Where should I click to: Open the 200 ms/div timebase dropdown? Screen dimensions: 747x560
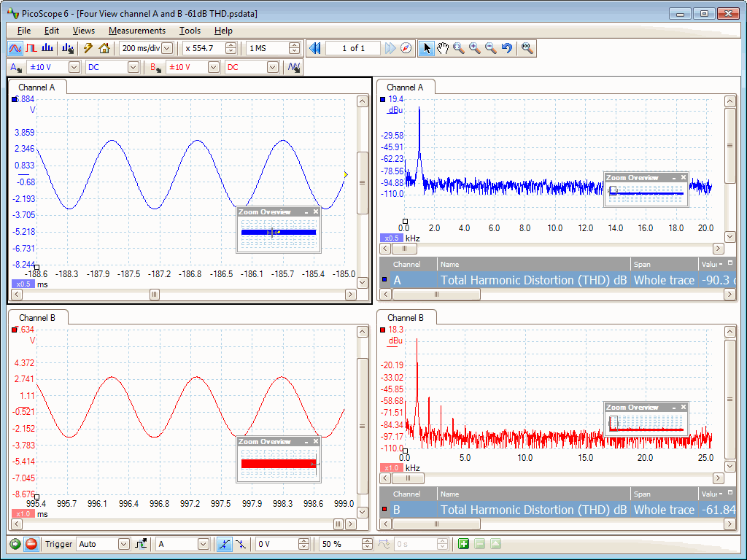pyautogui.click(x=167, y=48)
